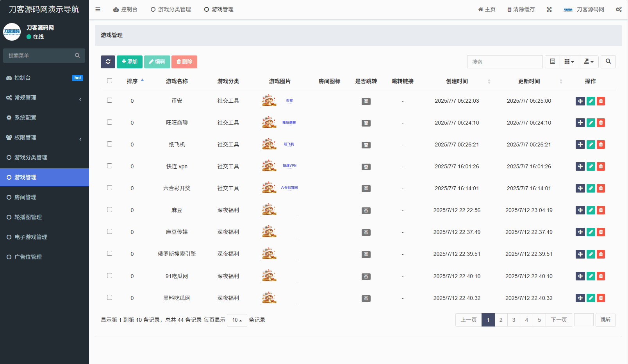Click the drag-move icon for 麻豆 row
The width and height of the screenshot is (628, 364).
(580, 210)
